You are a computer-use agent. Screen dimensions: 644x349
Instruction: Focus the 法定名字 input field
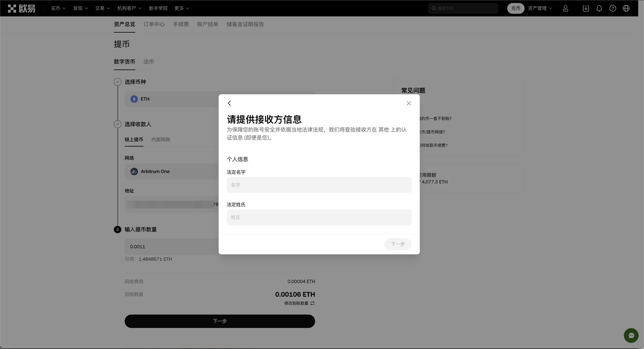click(x=319, y=185)
